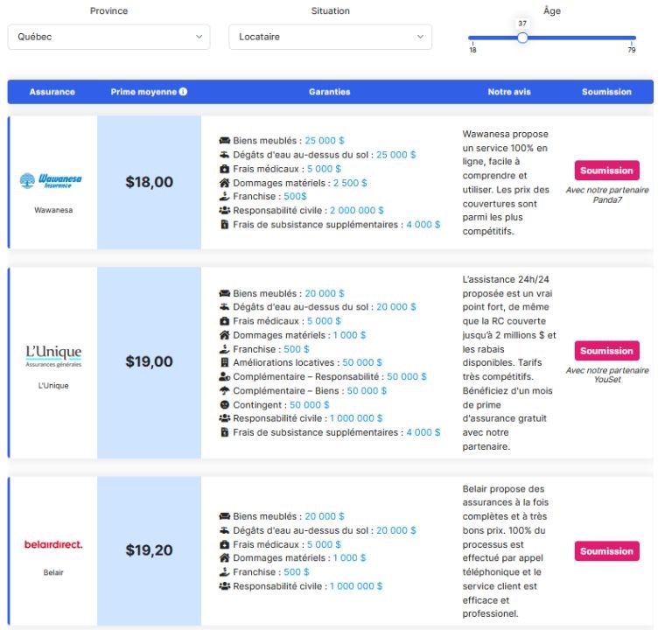
Task: Click the hand icon for Wawanesa Franchise
Action: click(x=225, y=196)
